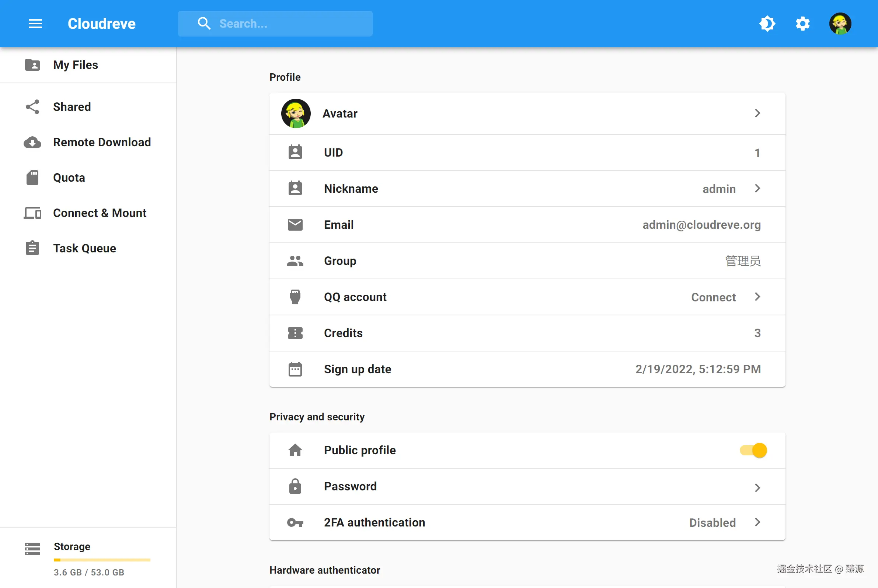Click the Privacy and security heading
This screenshot has width=878, height=588.
pyautogui.click(x=317, y=417)
